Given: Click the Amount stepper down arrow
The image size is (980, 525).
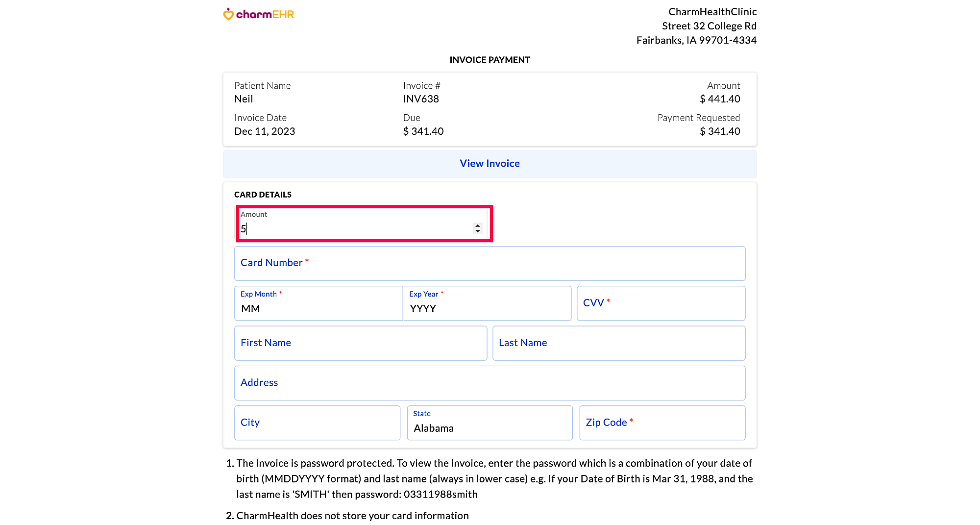Looking at the screenshot, I should 477,231.
